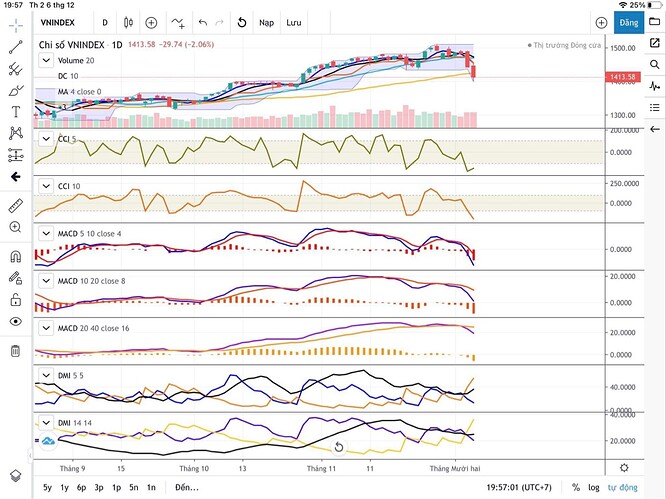This screenshot has height=499, width=666.
Task: Toggle log scale at the bottom
Action: pos(594,486)
